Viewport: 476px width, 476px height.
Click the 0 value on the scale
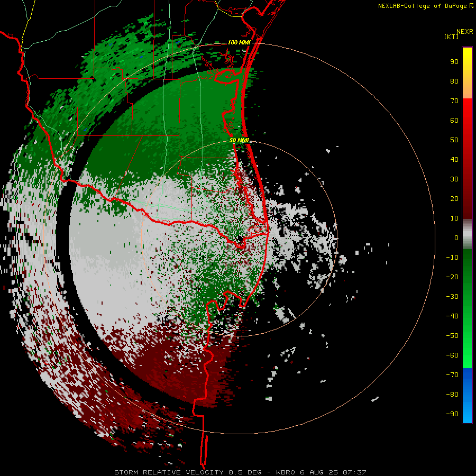click(x=456, y=237)
